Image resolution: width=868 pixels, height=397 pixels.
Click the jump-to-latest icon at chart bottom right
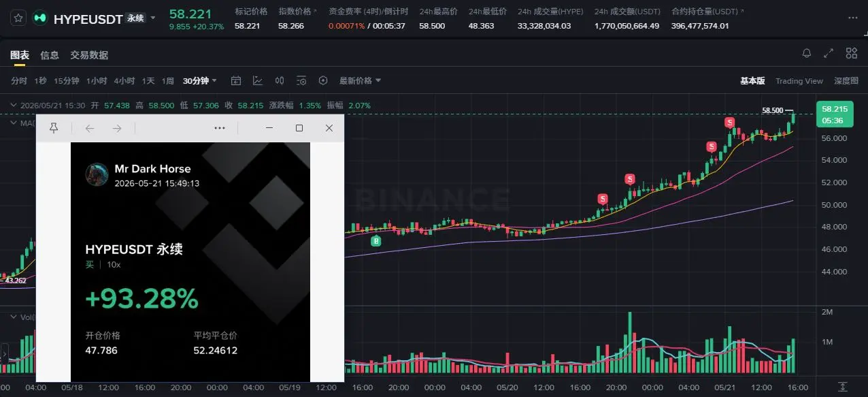point(842,386)
